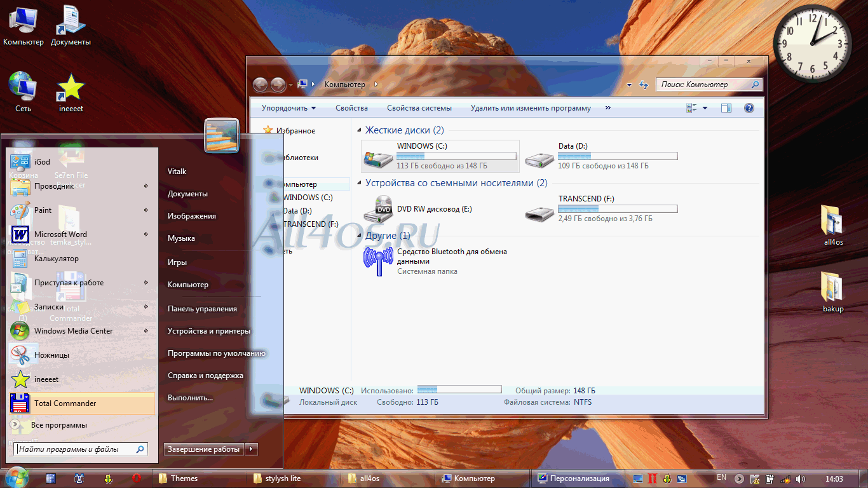Screen dimensions: 868x488
Task: Show more toolbar commands via » chevron
Action: (608, 108)
